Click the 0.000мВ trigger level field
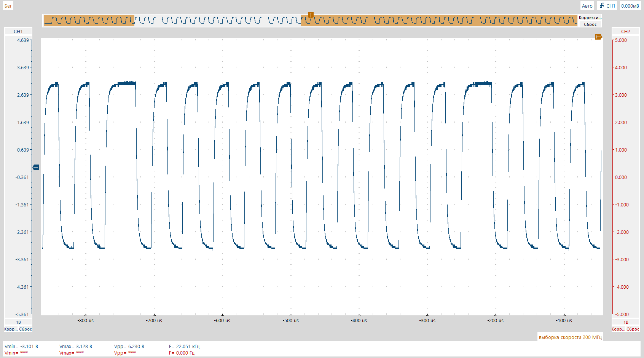644x358 pixels. pos(630,6)
